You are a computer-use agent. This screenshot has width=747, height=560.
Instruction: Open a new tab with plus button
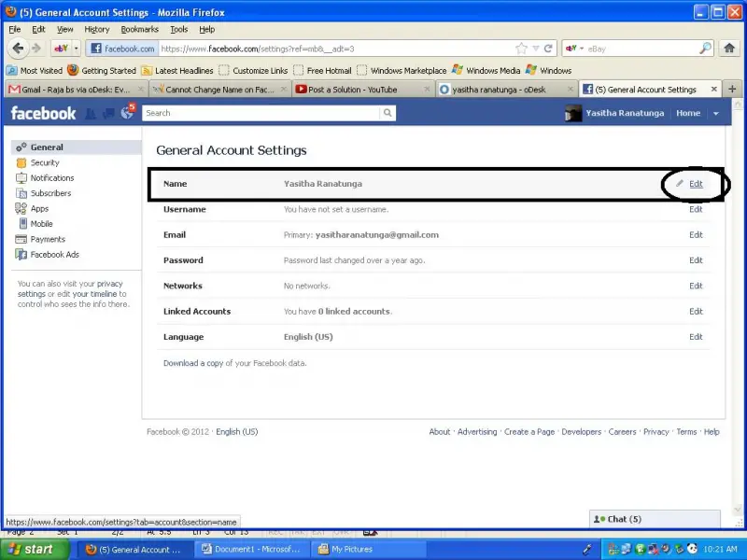pyautogui.click(x=732, y=89)
